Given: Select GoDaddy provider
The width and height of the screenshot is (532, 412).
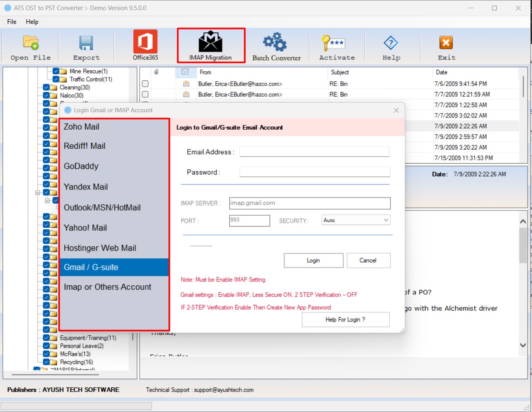Looking at the screenshot, I should click(114, 166).
